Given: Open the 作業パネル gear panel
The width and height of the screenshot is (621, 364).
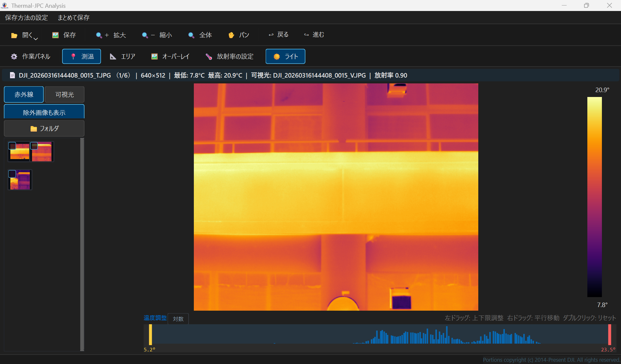Looking at the screenshot, I should (x=31, y=57).
